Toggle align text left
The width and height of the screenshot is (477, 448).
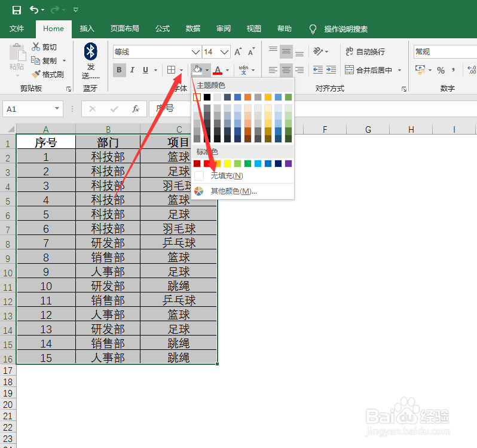point(273,71)
